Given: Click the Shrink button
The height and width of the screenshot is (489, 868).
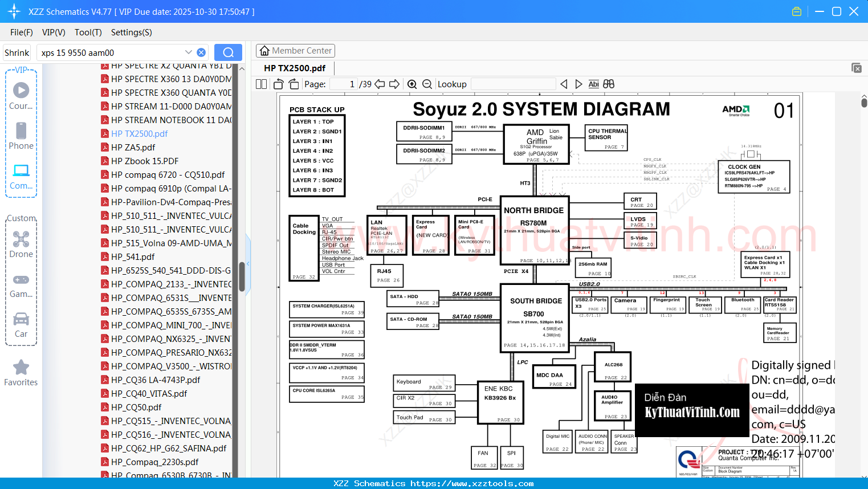Looking at the screenshot, I should tap(17, 52).
